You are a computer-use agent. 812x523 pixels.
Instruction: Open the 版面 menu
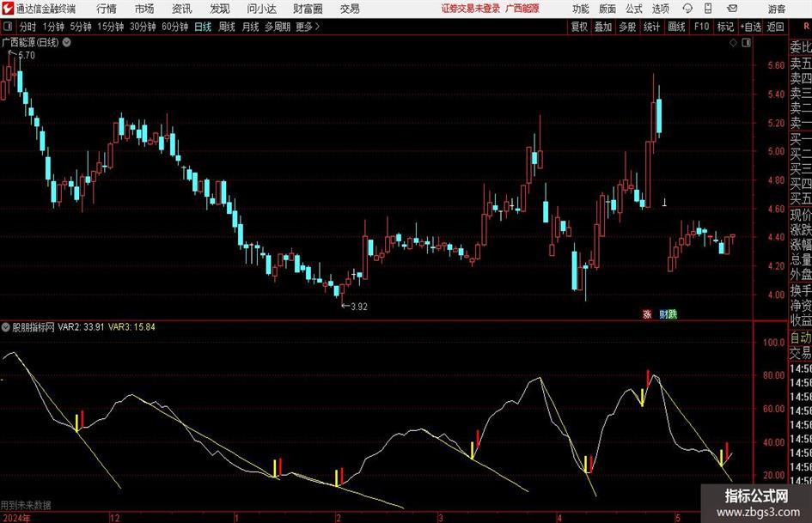pos(607,9)
